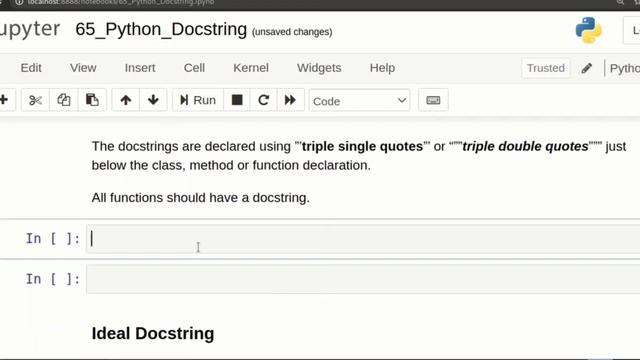Focus the first empty code cell
Viewport: 640px width, 360px height.
pyautogui.click(x=363, y=239)
